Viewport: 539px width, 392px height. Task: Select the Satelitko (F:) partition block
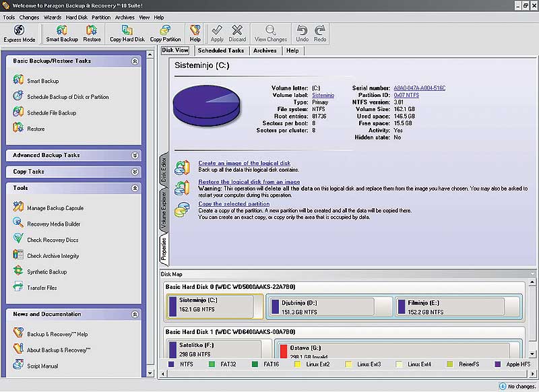tap(218, 348)
